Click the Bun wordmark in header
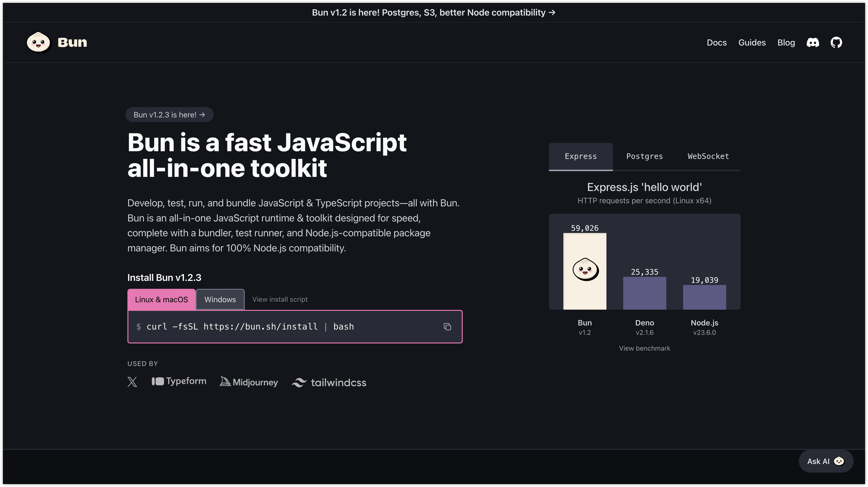 point(72,42)
